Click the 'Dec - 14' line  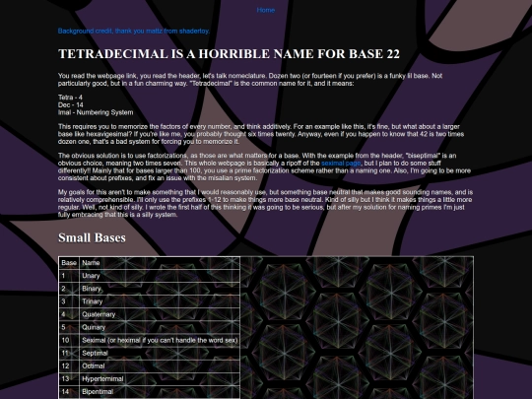click(x=71, y=104)
